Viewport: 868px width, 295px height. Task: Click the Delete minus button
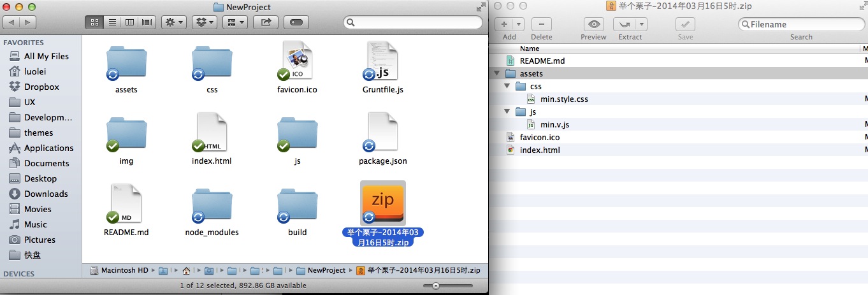(x=541, y=24)
